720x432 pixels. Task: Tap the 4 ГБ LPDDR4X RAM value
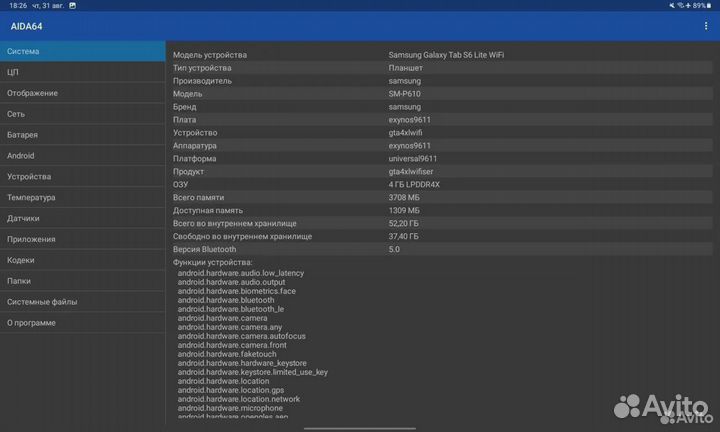click(414, 185)
